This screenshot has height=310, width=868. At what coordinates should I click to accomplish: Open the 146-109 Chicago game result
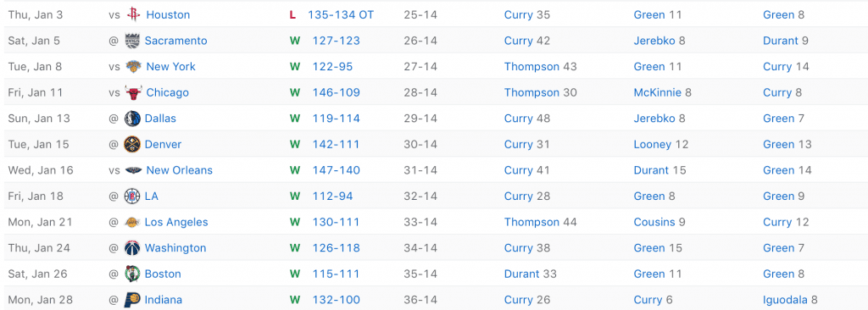336,93
